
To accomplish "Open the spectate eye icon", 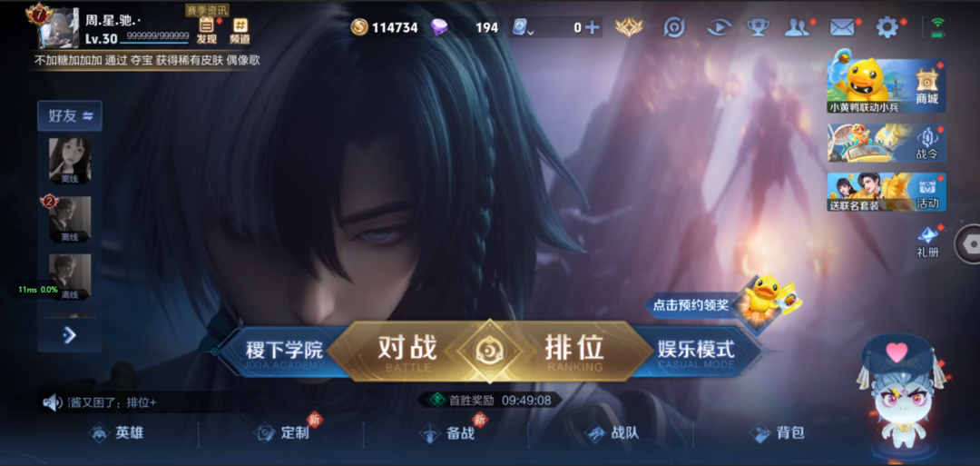I will pos(720,27).
